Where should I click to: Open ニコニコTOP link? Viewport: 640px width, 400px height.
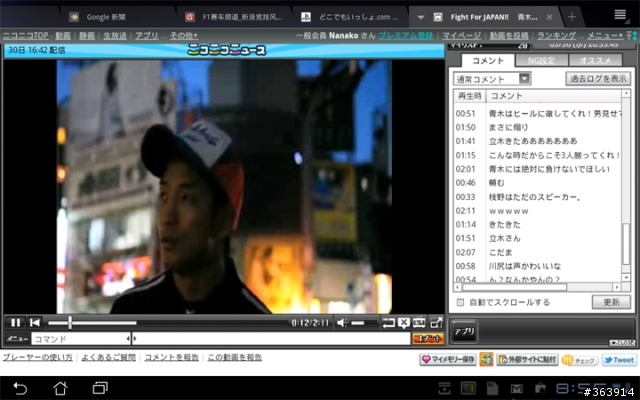[x=25, y=36]
